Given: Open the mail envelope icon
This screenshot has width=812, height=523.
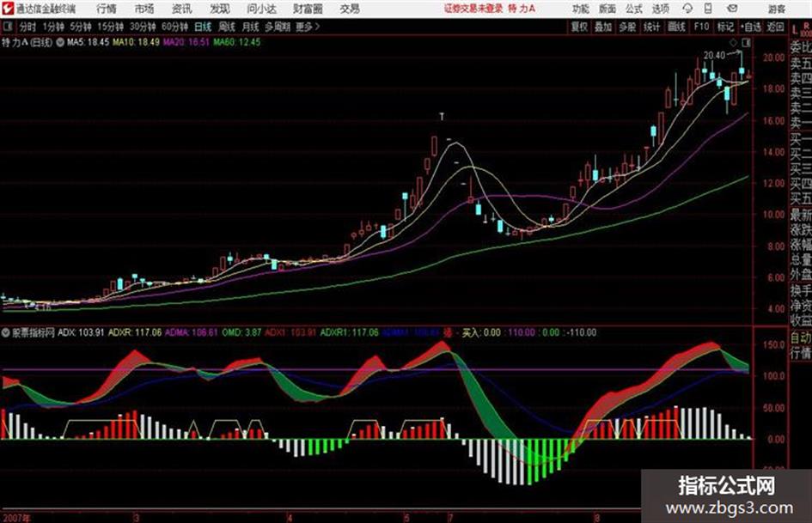Looking at the screenshot, I should [x=732, y=9].
